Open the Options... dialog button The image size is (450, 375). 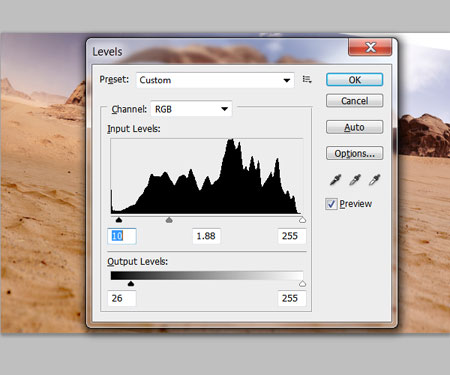click(x=354, y=153)
